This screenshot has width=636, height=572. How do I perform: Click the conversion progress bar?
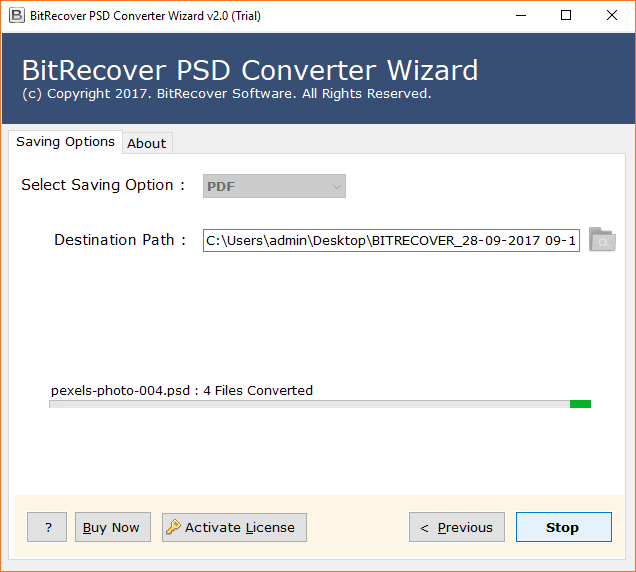tap(320, 404)
